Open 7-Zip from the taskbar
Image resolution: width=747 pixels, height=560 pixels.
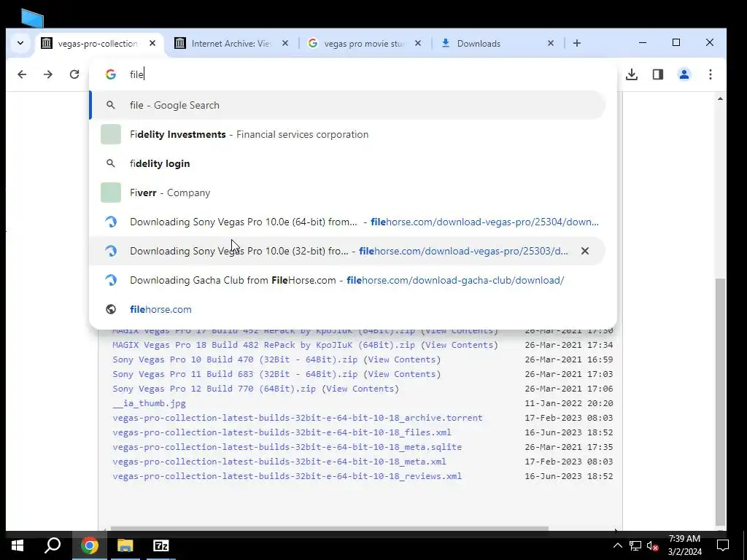tap(161, 545)
